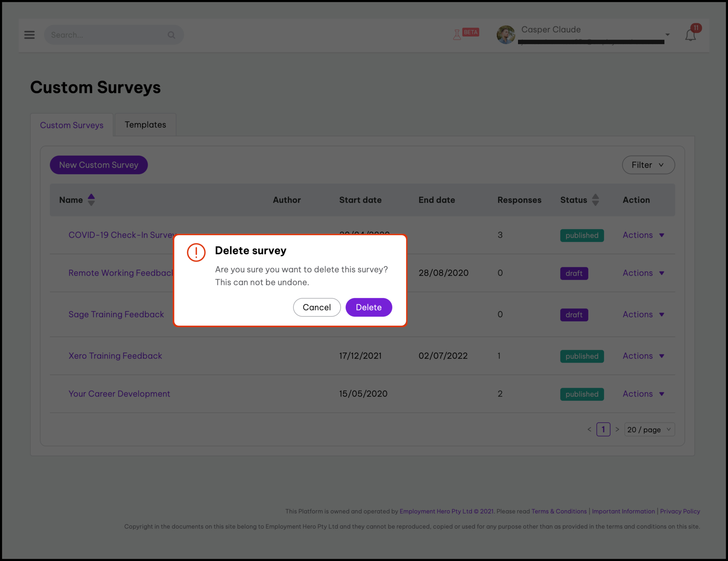The width and height of the screenshot is (728, 561).
Task: Sort the table by Status column arrows
Action: point(595,200)
